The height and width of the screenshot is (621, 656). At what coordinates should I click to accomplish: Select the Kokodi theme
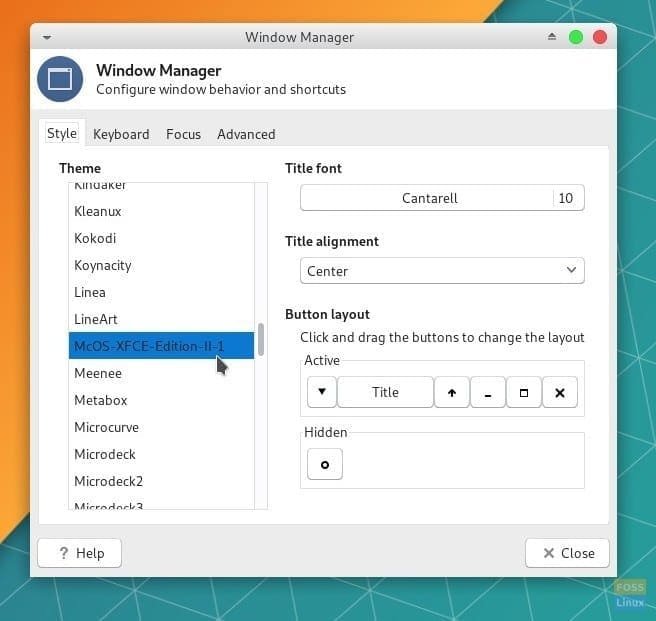click(161, 238)
